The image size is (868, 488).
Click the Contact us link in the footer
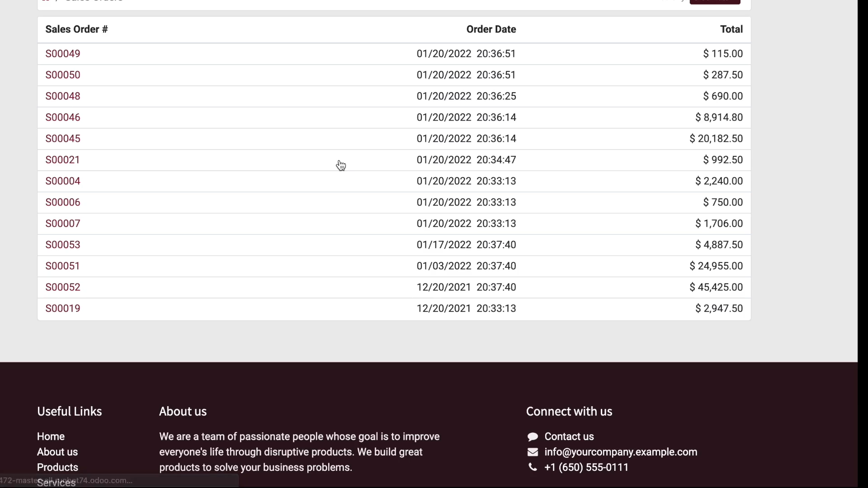(x=570, y=436)
